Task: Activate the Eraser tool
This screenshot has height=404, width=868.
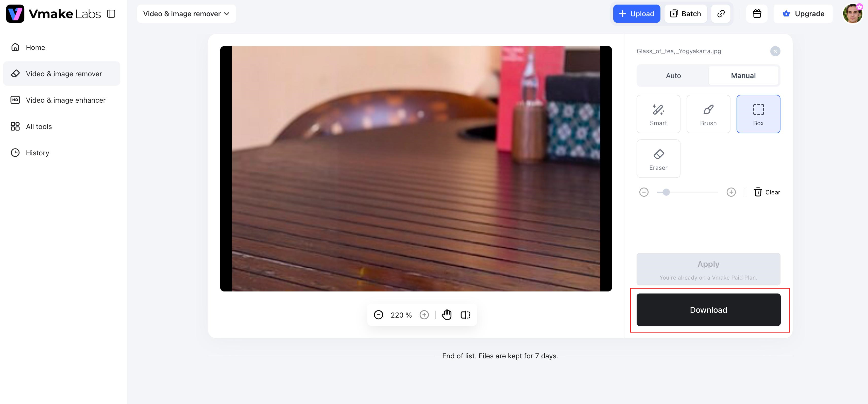Action: pyautogui.click(x=658, y=159)
